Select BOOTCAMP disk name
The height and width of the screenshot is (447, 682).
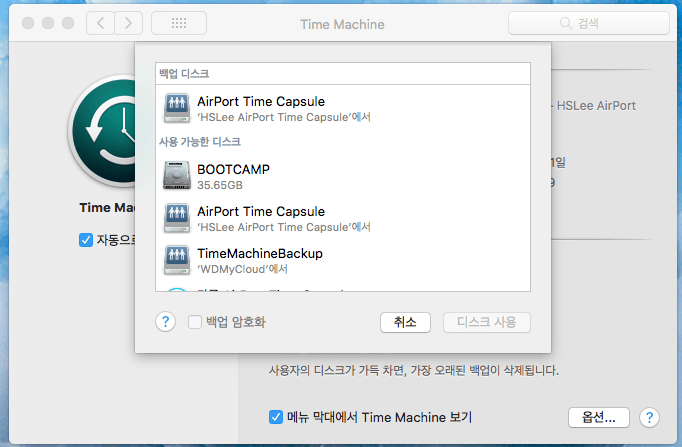click(x=233, y=169)
